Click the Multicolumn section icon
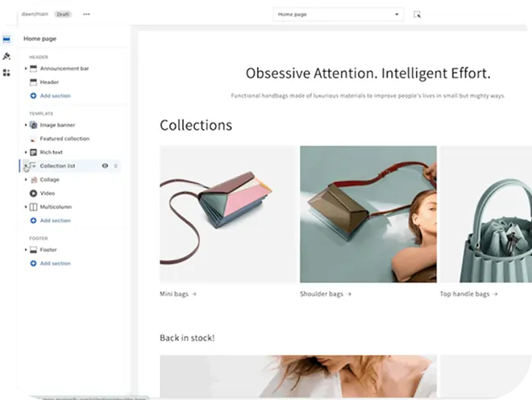 tap(33, 207)
